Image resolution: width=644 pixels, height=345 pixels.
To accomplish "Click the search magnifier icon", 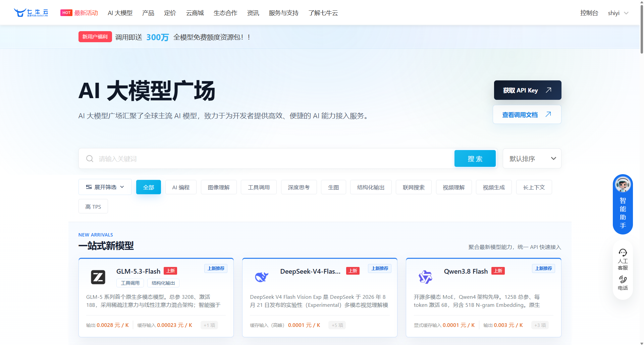I will point(90,158).
